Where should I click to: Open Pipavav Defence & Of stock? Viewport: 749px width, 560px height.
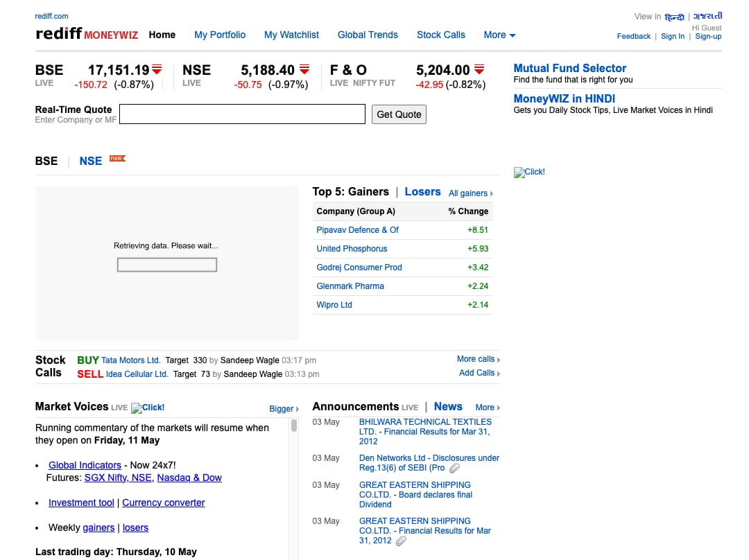(357, 230)
